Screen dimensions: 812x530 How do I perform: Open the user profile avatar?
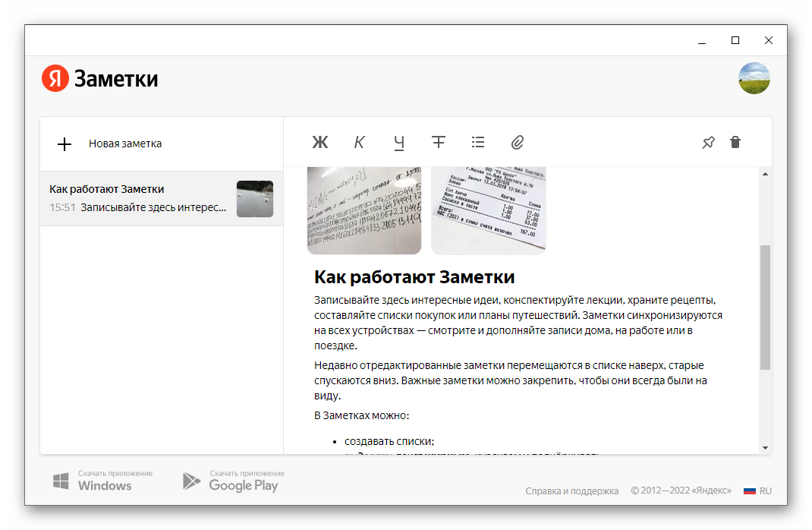(754, 78)
